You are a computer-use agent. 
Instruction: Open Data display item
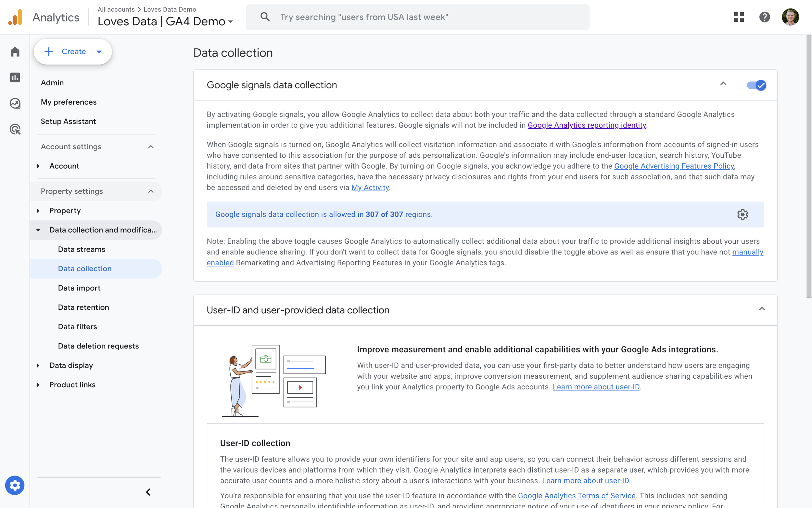point(71,366)
